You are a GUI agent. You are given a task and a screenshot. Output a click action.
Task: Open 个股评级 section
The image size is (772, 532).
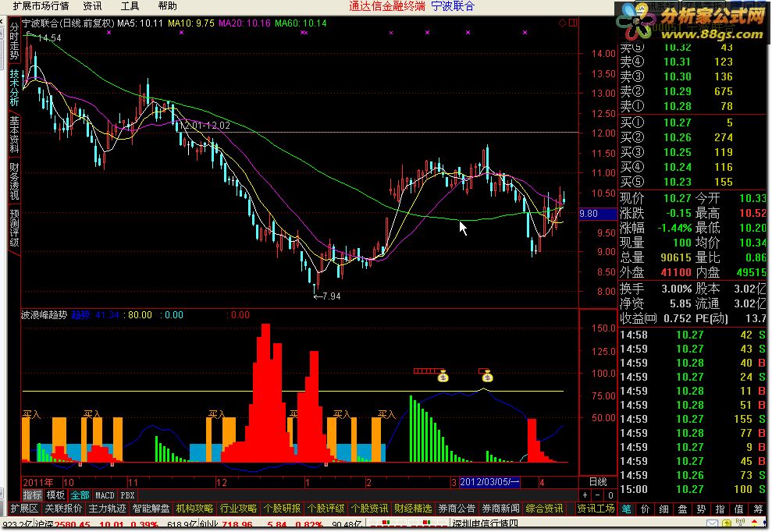326,509
